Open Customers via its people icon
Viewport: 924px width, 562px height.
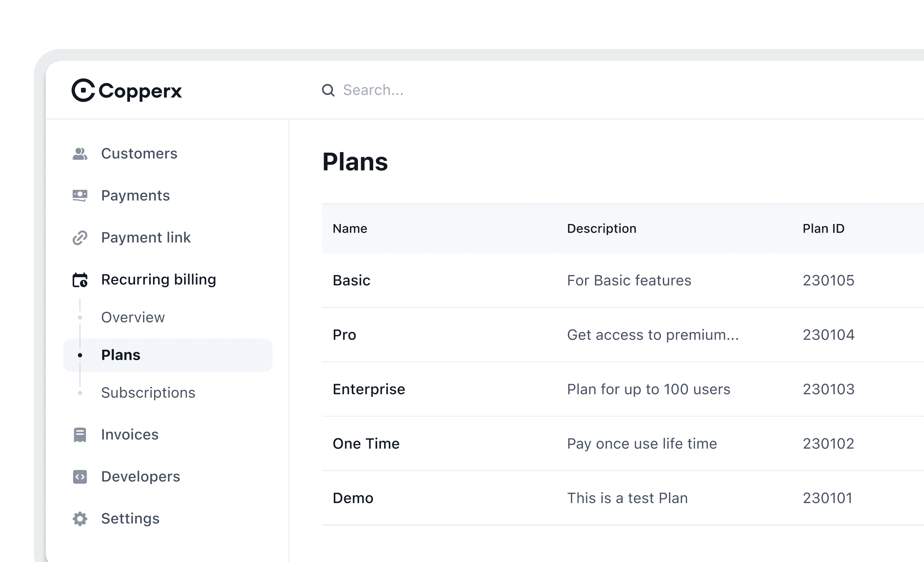(80, 154)
